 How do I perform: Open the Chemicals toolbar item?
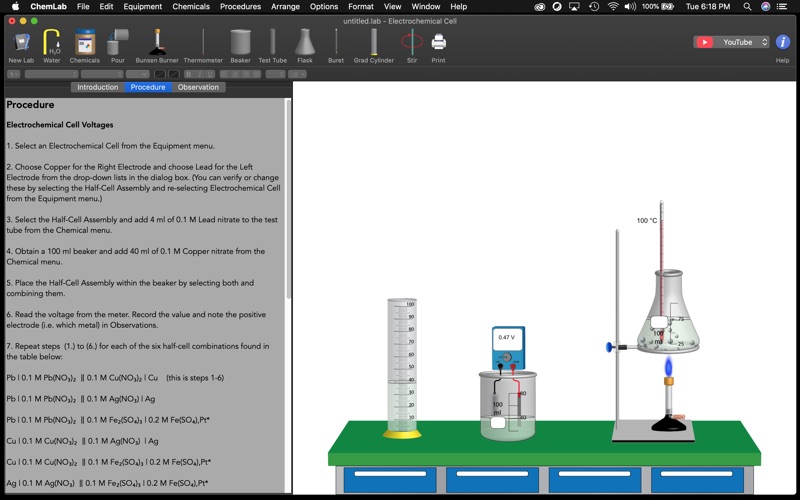85,46
